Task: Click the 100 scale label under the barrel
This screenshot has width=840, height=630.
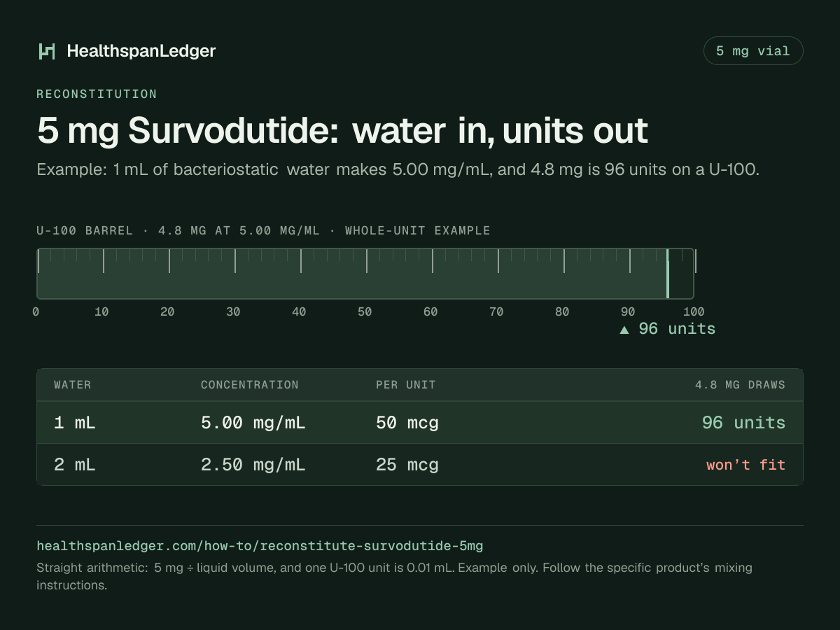Action: click(694, 311)
